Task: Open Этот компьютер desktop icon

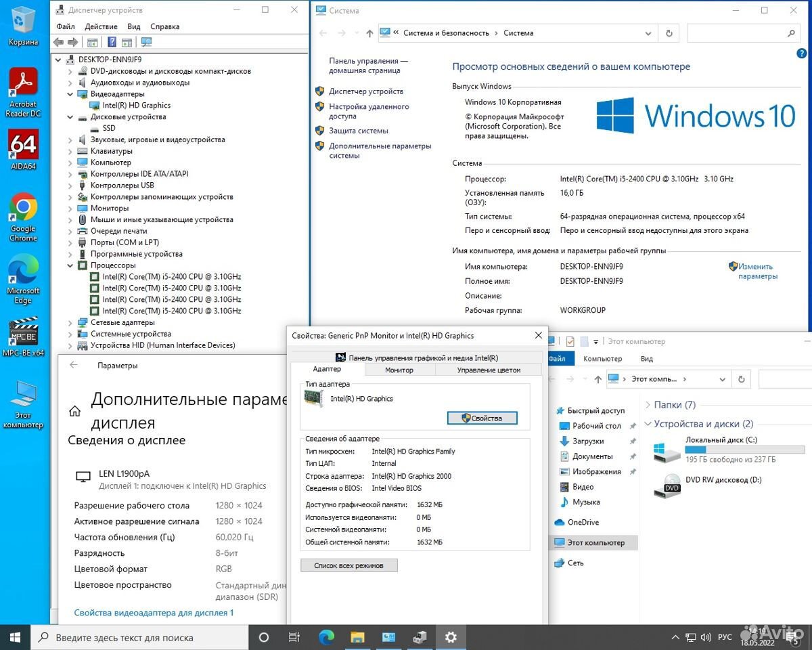Action: (x=24, y=404)
